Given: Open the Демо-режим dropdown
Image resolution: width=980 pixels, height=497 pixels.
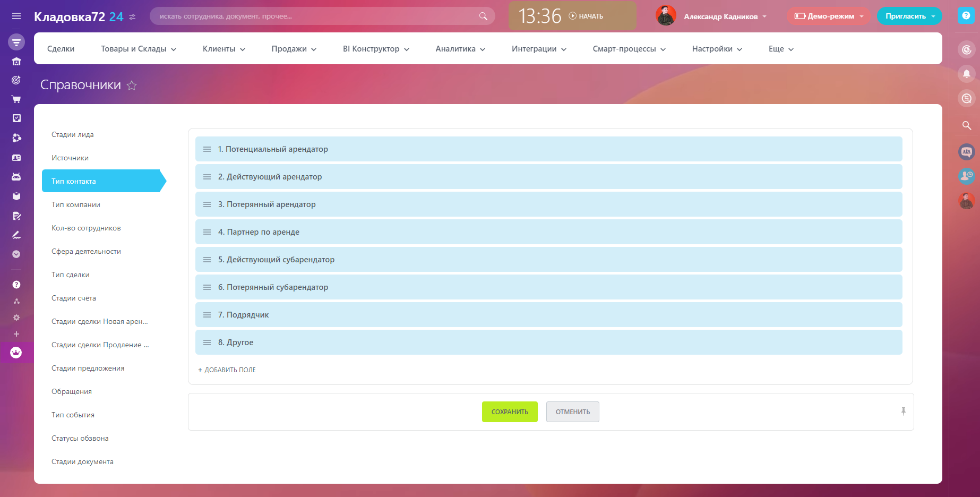Looking at the screenshot, I should (829, 16).
